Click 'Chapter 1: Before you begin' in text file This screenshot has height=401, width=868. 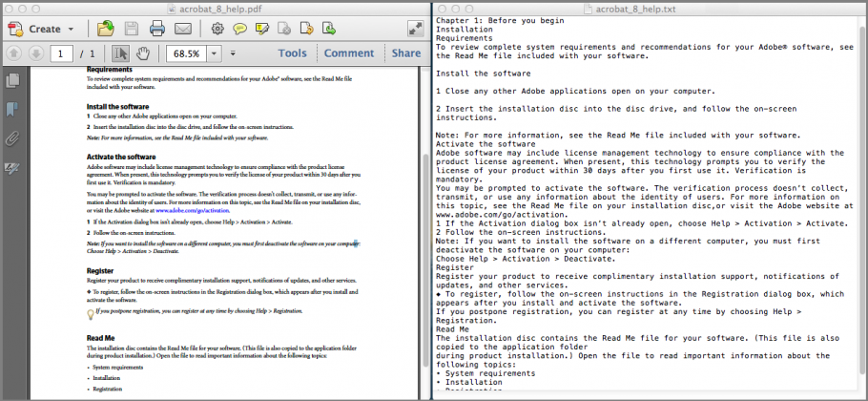click(500, 20)
